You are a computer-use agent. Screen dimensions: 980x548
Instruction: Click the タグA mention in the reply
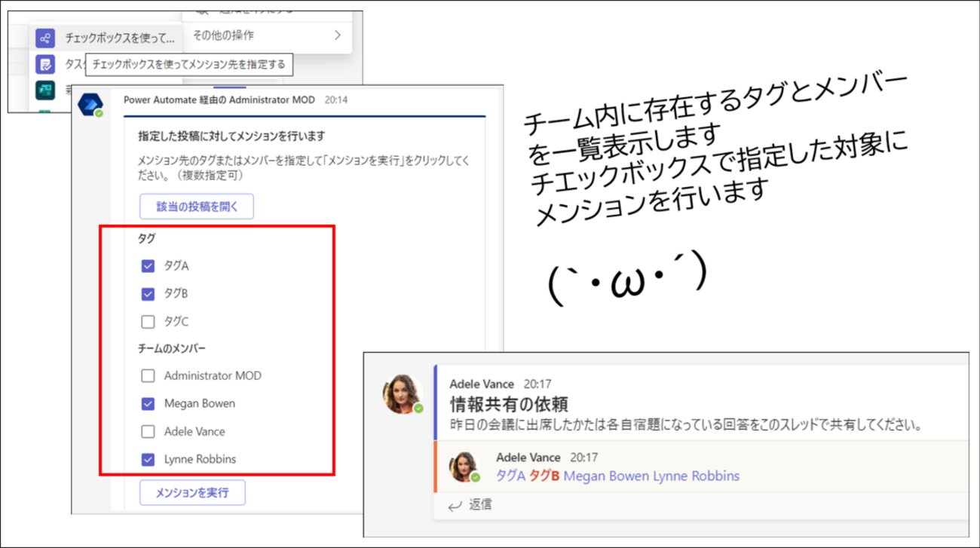[x=511, y=476]
